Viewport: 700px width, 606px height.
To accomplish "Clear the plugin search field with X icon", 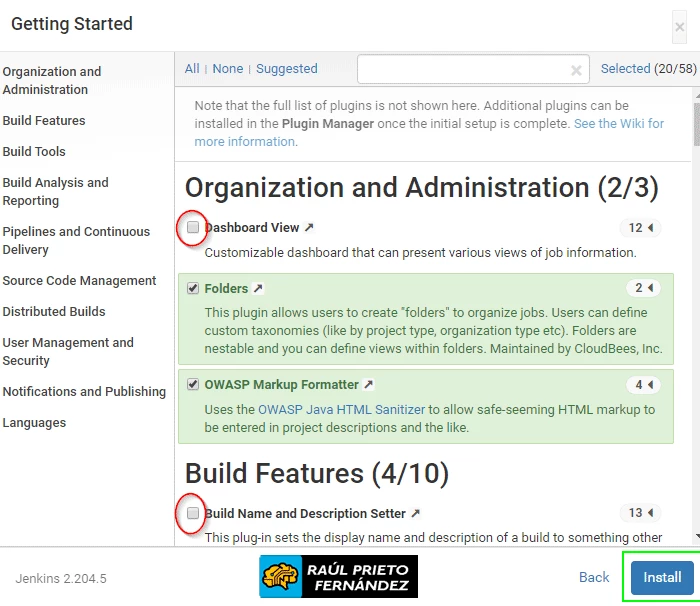I will pyautogui.click(x=576, y=70).
